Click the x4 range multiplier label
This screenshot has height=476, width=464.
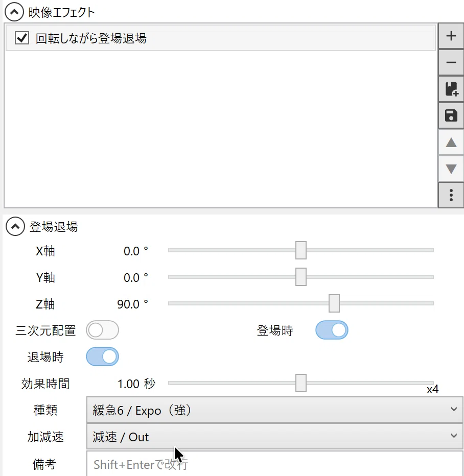coord(432,390)
